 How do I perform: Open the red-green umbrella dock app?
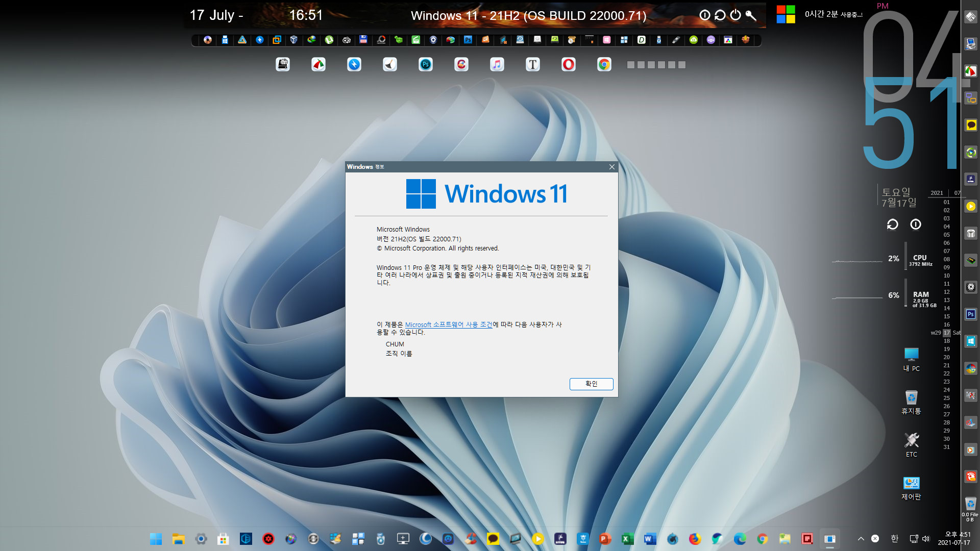click(318, 64)
